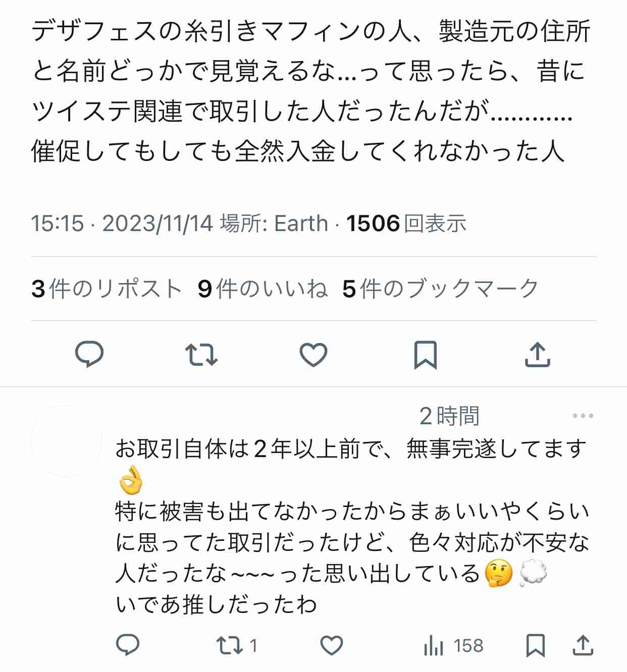View the 5件のブックマーク count
The height and width of the screenshot is (672, 627).
440,289
